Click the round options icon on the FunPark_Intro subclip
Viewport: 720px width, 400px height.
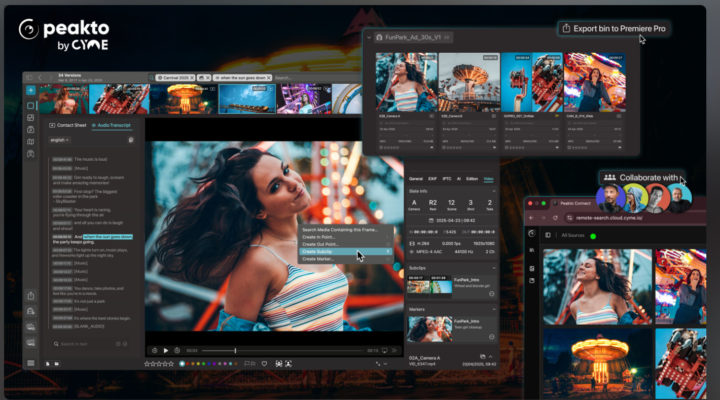[492, 293]
